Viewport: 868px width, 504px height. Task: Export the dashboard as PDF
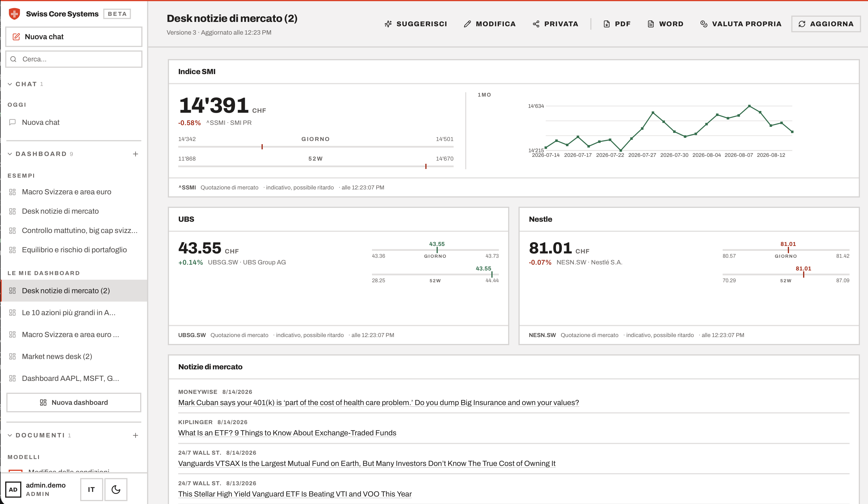click(617, 24)
